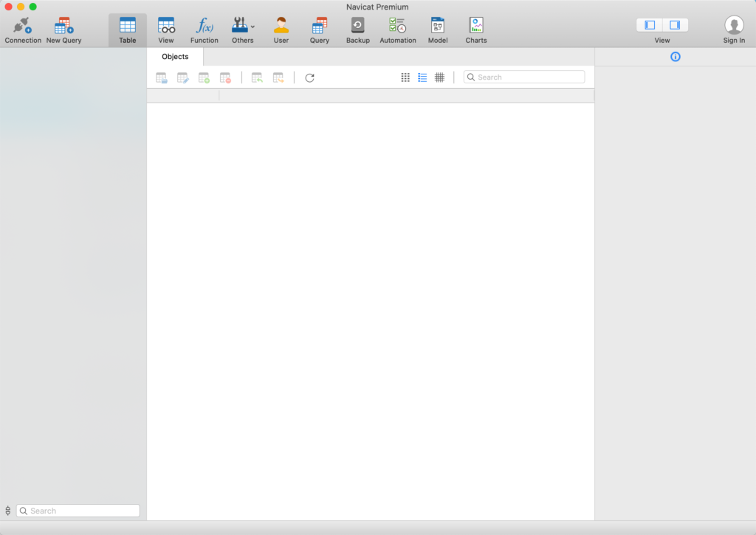The height and width of the screenshot is (535, 756).
Task: Open the Automation icon
Action: click(x=398, y=25)
